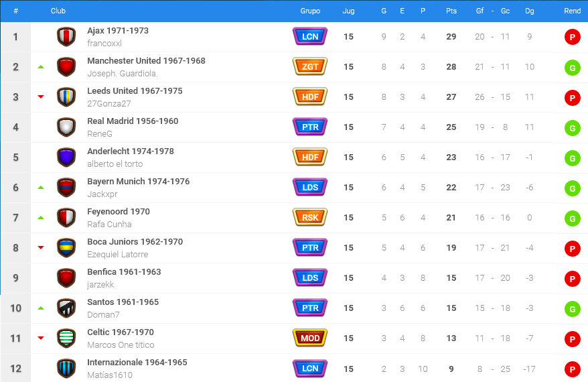Click the Ajax 1971-1973 club shield icon
The height and width of the screenshot is (382, 588).
pyautogui.click(x=66, y=37)
